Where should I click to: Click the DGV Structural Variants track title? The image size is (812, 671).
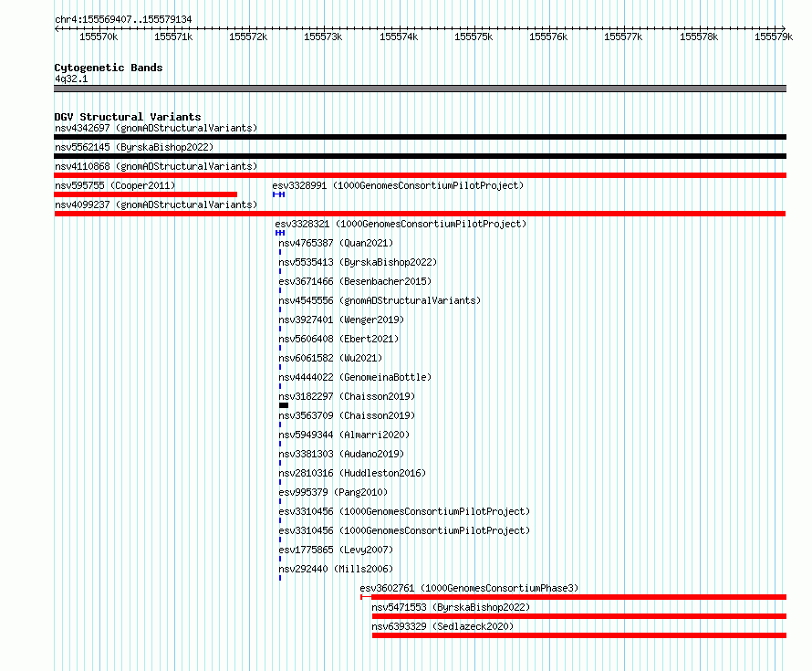tap(128, 117)
